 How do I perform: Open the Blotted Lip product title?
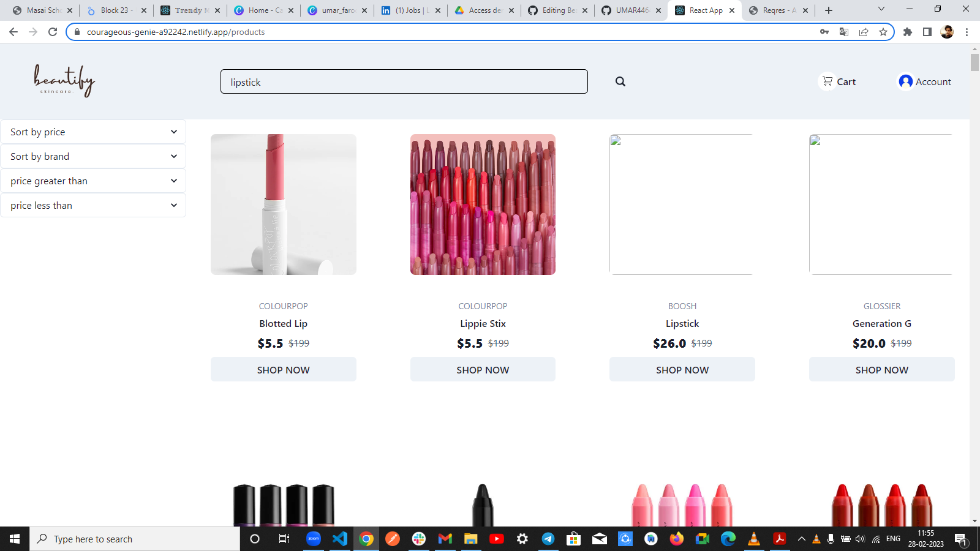point(284,323)
